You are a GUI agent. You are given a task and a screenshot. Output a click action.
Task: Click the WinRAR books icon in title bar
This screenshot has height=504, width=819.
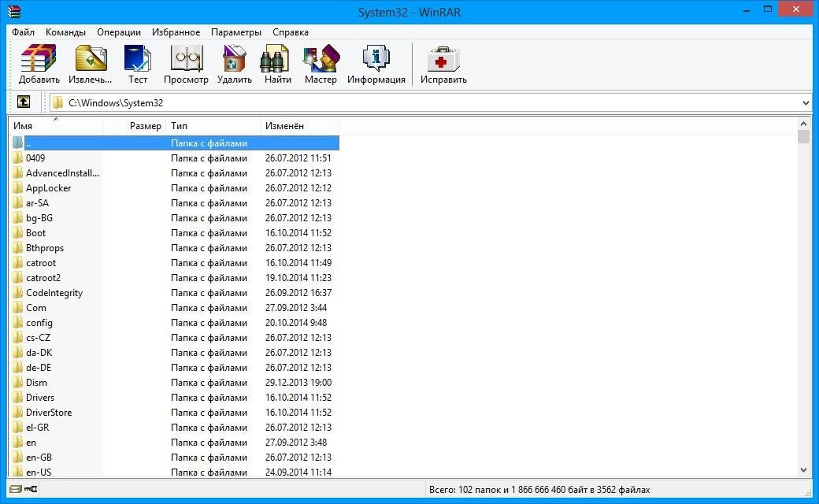pos(13,11)
